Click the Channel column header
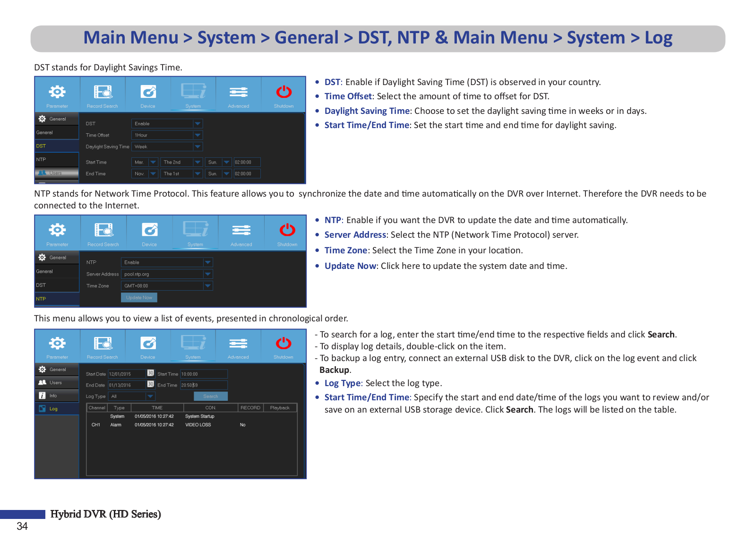The height and width of the screenshot is (535, 756). (x=97, y=407)
